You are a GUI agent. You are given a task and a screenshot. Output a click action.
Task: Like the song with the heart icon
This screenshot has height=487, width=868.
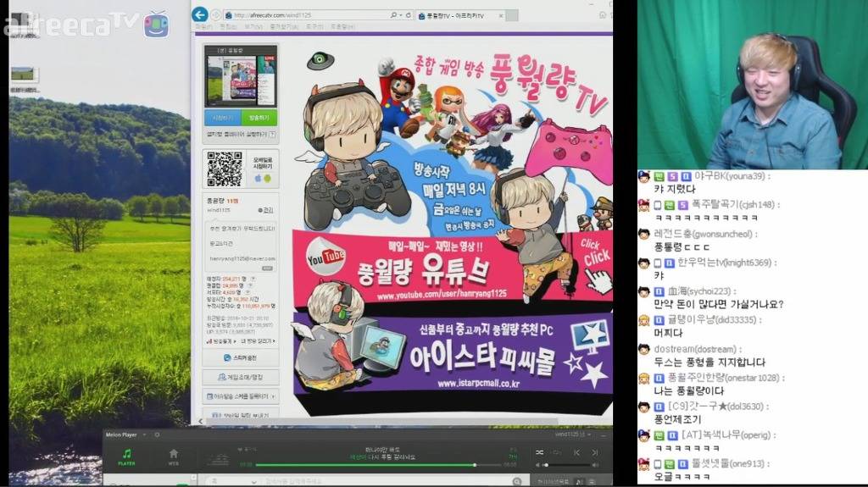pyautogui.click(x=240, y=450)
